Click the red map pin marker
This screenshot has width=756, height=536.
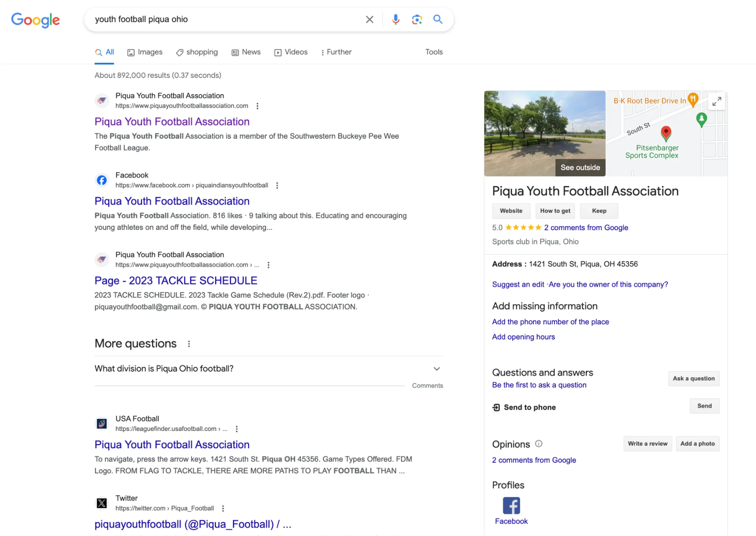(x=666, y=133)
